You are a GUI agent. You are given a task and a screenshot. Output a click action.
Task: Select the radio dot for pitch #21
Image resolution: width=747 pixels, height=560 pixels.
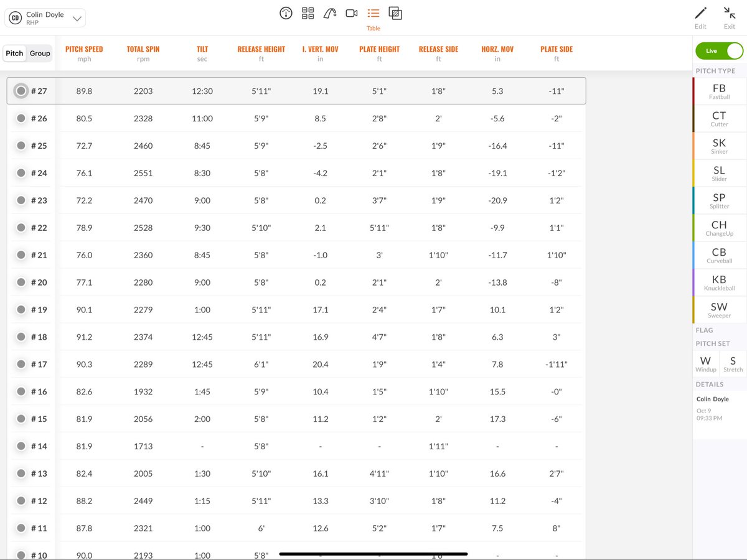[21, 255]
